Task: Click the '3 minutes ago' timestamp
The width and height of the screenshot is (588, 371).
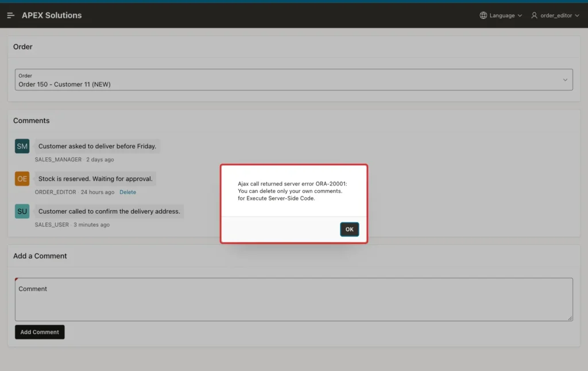Action: pos(91,225)
